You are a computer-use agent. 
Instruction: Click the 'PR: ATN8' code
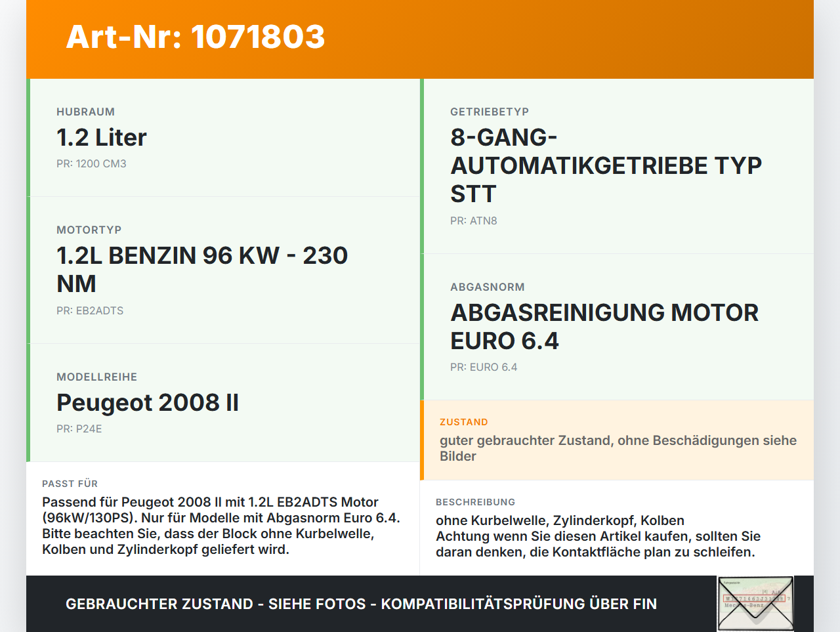click(474, 221)
